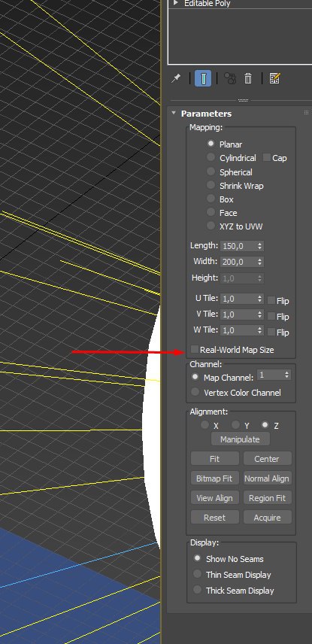This screenshot has height=644, width=312.
Task: Click the Length value field
Action: click(238, 246)
